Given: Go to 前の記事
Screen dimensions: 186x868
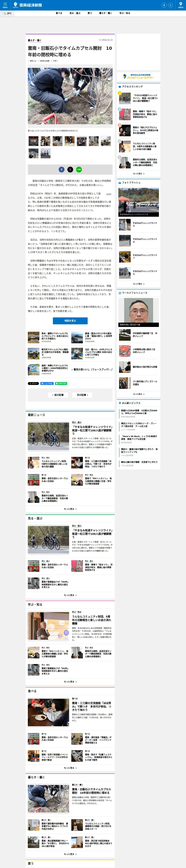Looking at the screenshot, I should (58, 395).
